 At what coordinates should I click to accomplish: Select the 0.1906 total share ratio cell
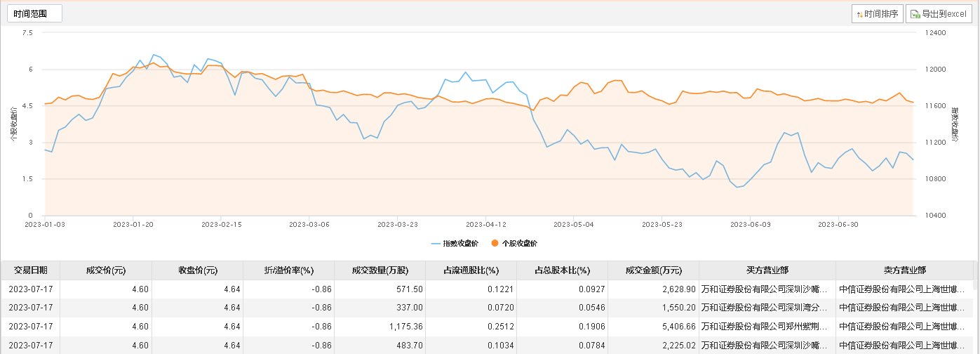point(562,327)
